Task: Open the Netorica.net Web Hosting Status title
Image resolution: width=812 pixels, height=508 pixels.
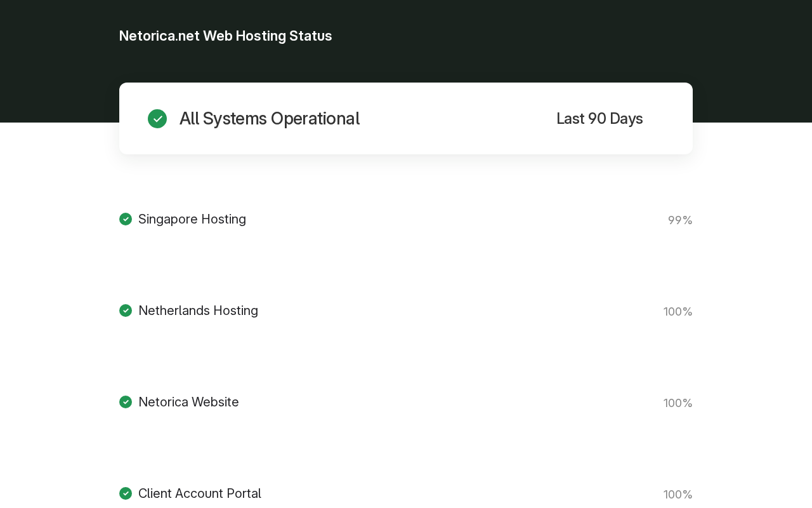Action: click(225, 36)
